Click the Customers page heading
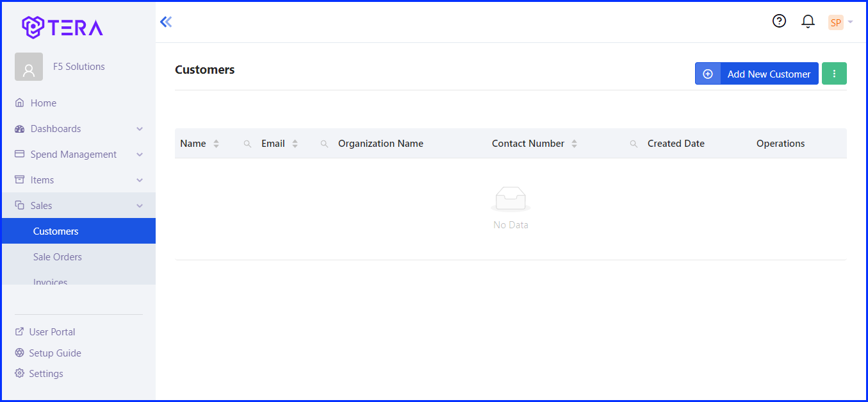 [x=205, y=70]
